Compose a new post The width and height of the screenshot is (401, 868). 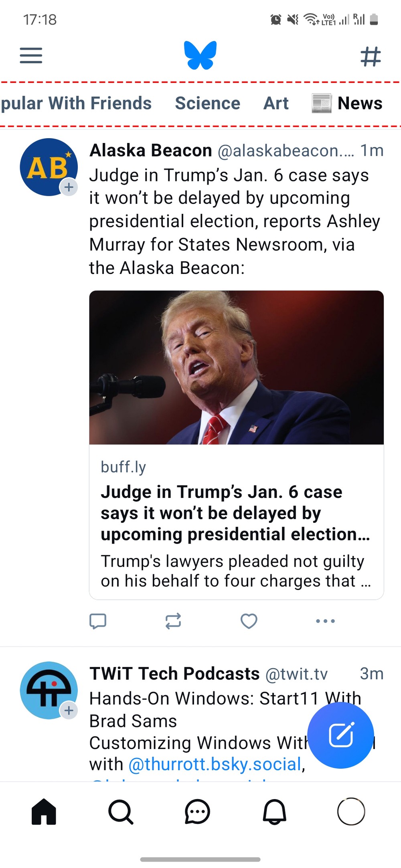[x=341, y=735]
